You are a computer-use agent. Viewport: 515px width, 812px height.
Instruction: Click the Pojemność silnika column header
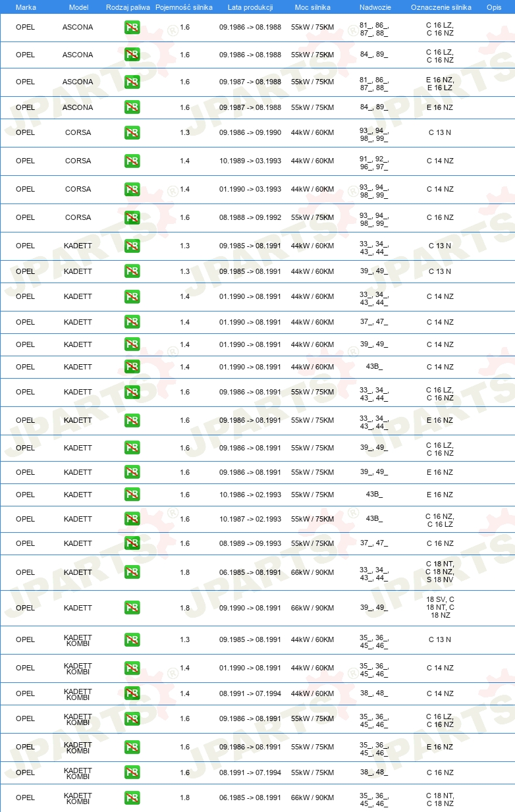[x=184, y=7]
